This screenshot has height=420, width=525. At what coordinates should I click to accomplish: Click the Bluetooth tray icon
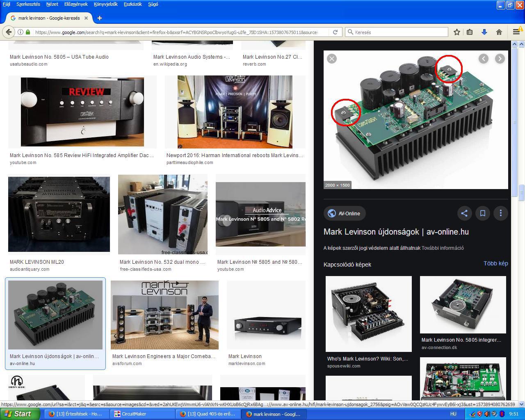point(501,414)
